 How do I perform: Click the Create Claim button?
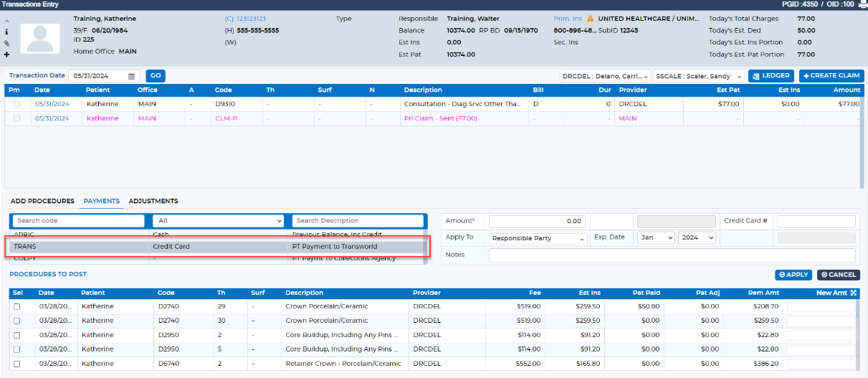(831, 76)
